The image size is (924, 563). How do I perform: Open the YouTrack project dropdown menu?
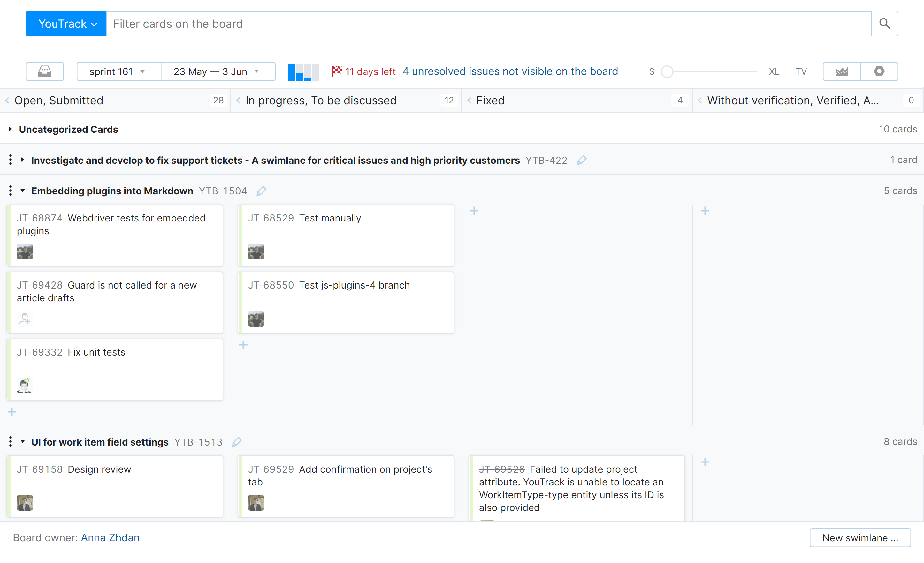click(x=66, y=24)
